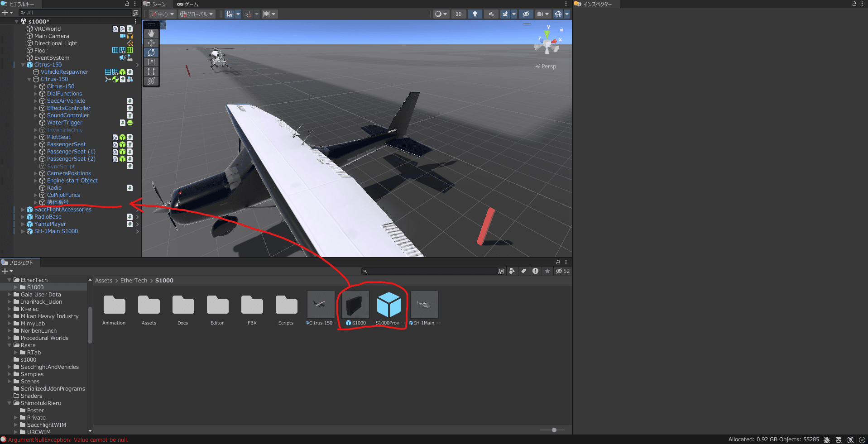Click the Favorites star icon in Project

547,271
